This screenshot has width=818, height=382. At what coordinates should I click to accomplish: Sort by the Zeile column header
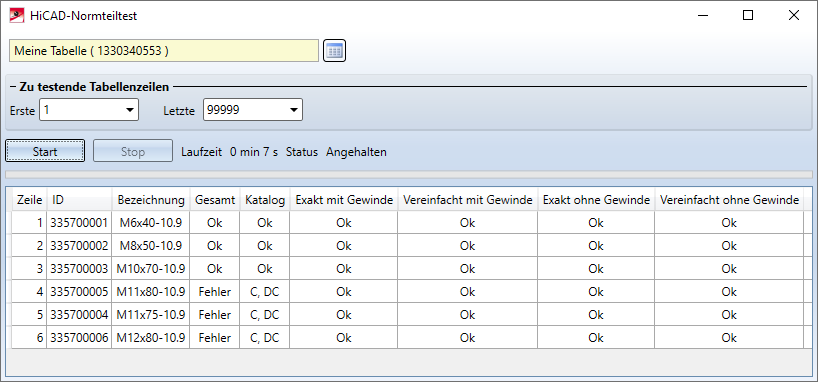pos(29,200)
